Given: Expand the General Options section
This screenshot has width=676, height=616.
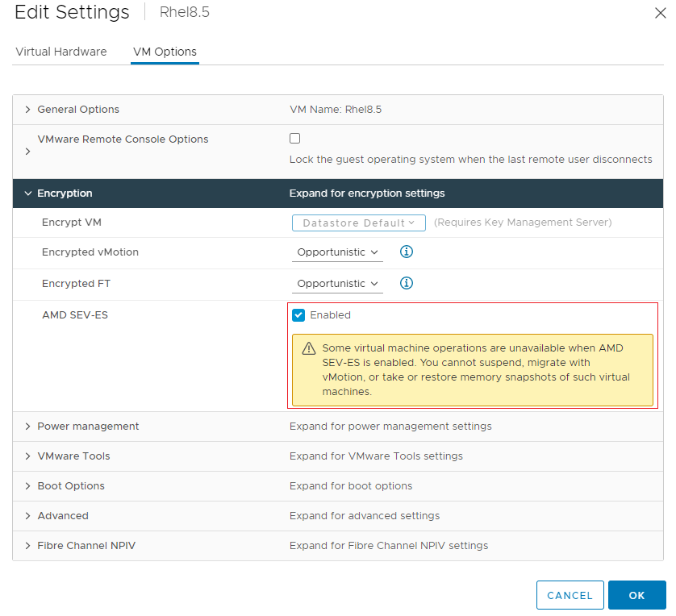Looking at the screenshot, I should pos(27,109).
